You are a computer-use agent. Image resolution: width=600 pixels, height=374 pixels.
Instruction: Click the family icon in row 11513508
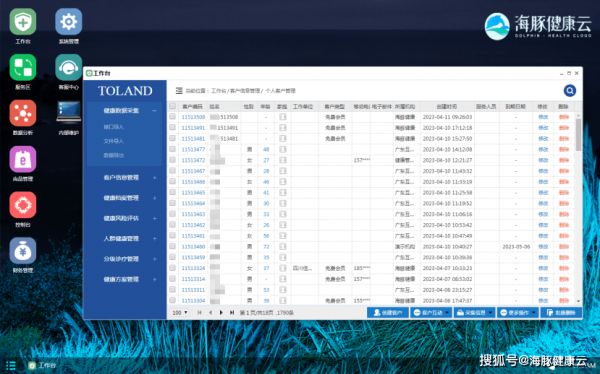pyautogui.click(x=282, y=117)
